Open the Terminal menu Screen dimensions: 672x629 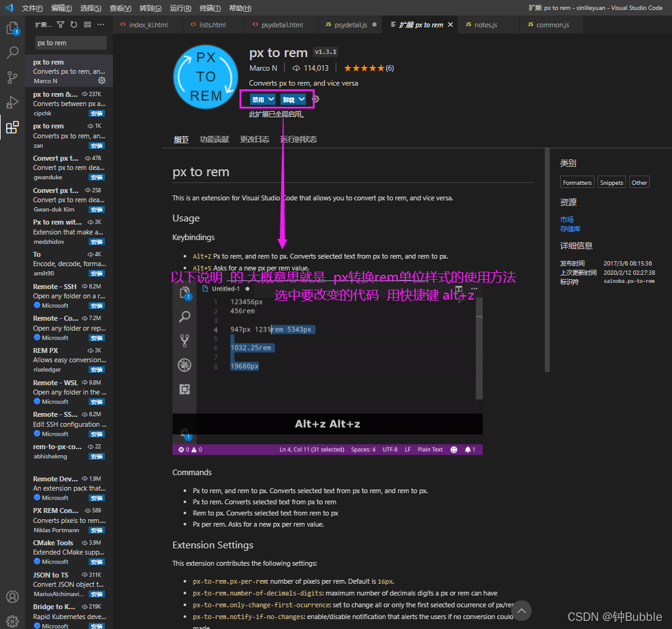coord(210,8)
